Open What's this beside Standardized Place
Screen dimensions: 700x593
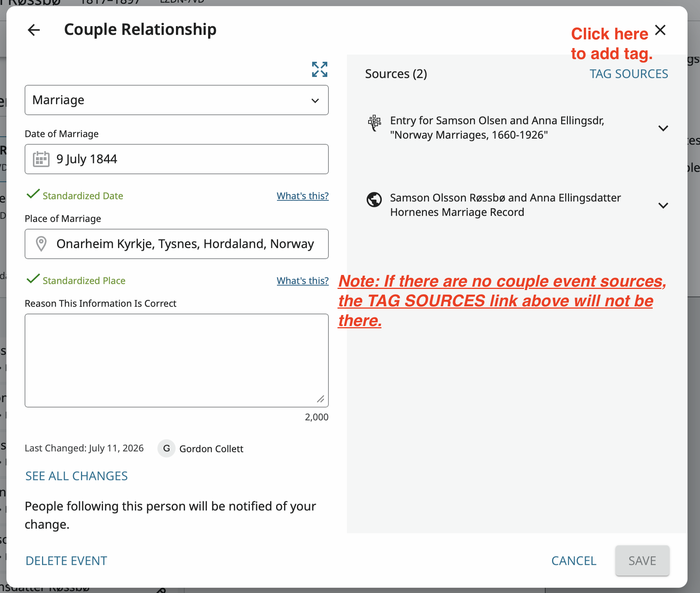(303, 281)
